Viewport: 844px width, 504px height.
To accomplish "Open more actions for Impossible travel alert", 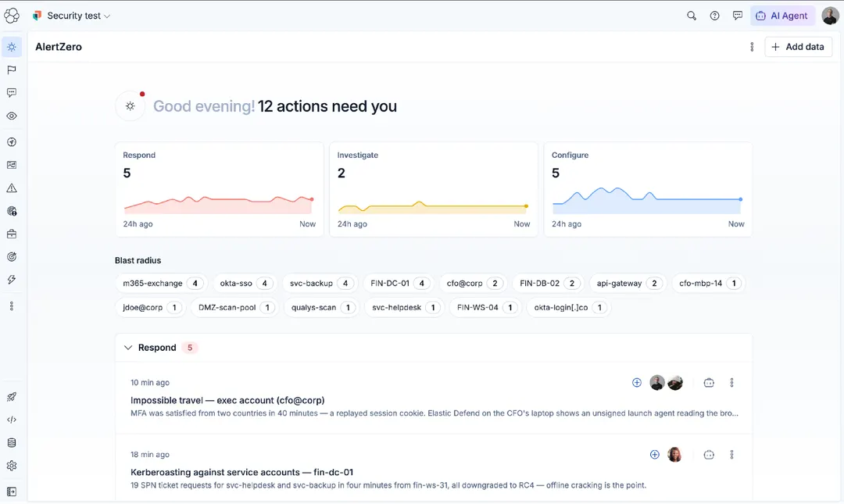I will click(731, 383).
